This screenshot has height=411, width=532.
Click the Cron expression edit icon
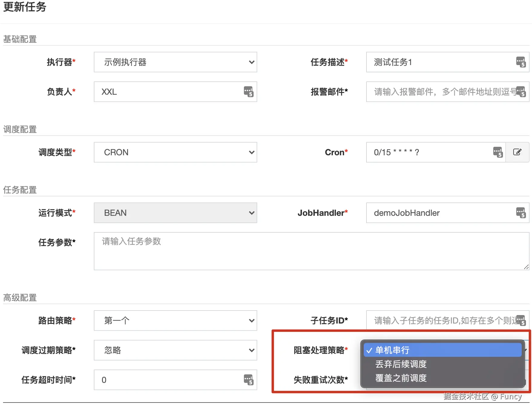[x=517, y=152]
